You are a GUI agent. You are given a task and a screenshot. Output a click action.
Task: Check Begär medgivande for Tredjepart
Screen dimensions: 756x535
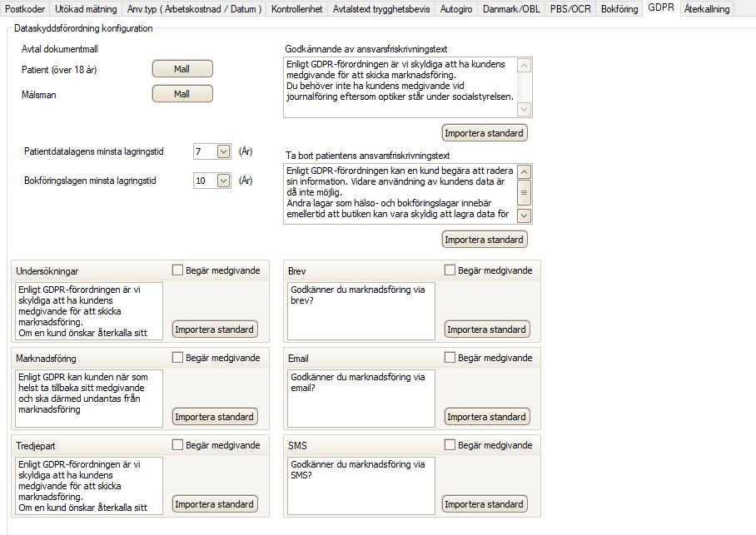[x=177, y=445]
